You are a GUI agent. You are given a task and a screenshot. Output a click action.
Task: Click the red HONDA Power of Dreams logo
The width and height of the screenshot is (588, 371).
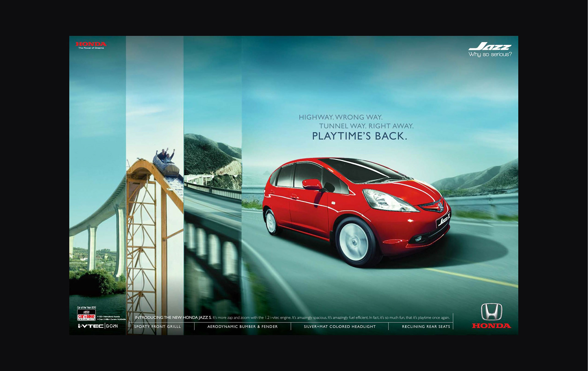[x=91, y=45]
